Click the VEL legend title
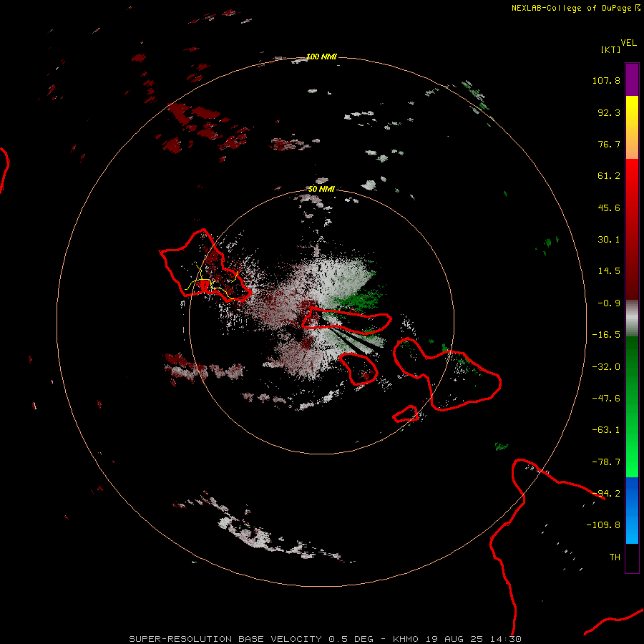The height and width of the screenshot is (644, 644). (628, 43)
